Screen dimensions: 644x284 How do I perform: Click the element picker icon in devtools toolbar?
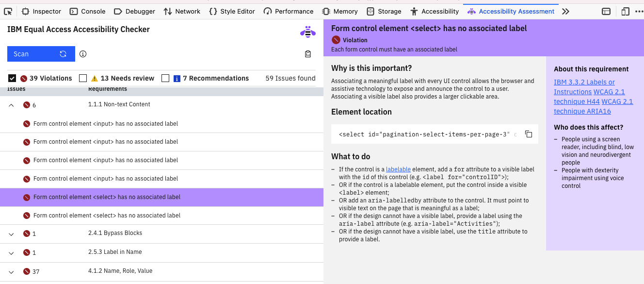click(8, 11)
